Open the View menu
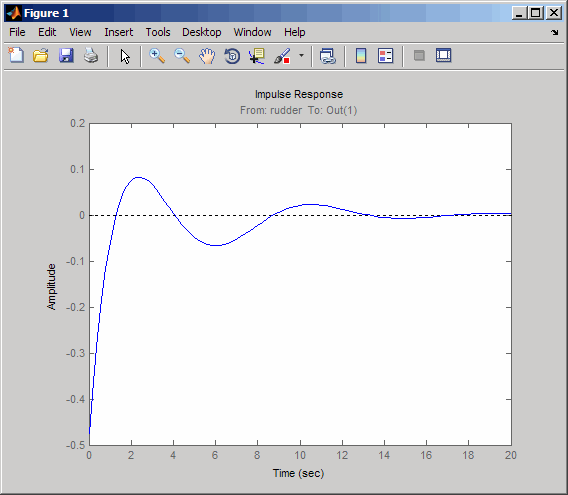 [x=80, y=32]
